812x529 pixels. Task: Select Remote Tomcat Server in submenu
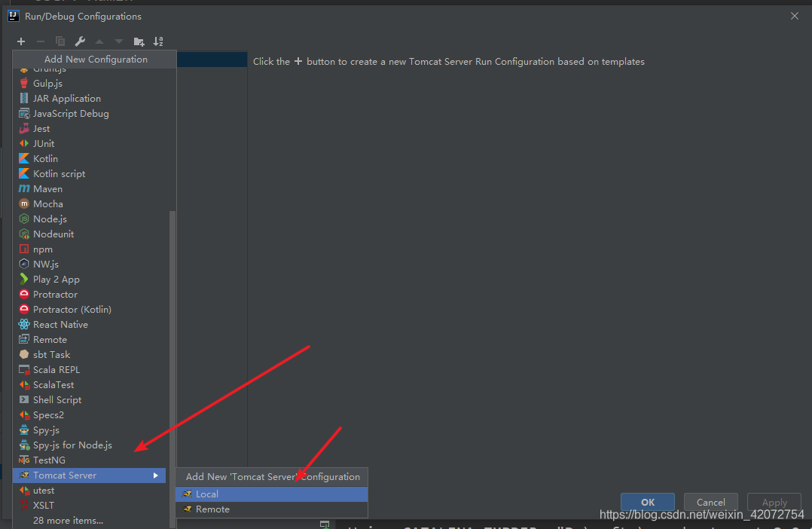point(272,509)
